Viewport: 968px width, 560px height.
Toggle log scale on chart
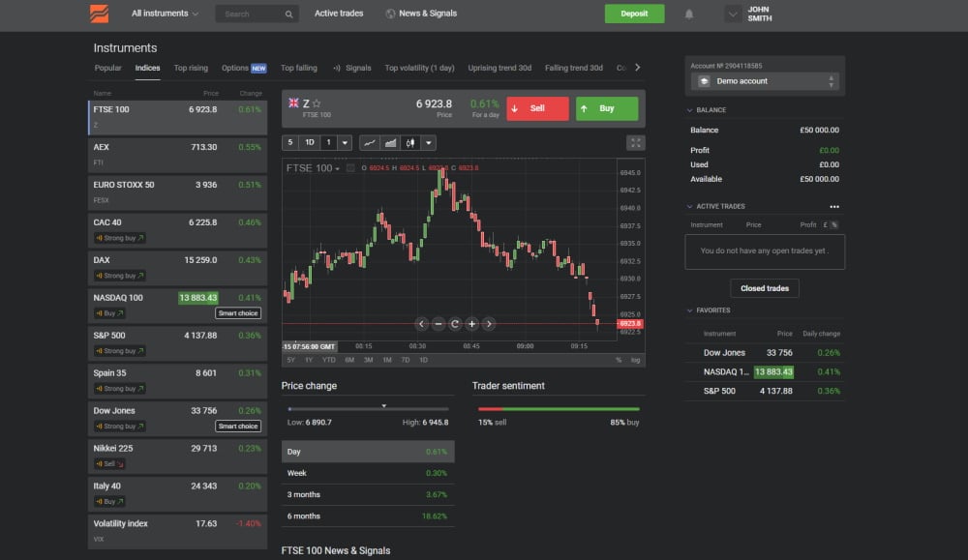pyautogui.click(x=635, y=360)
